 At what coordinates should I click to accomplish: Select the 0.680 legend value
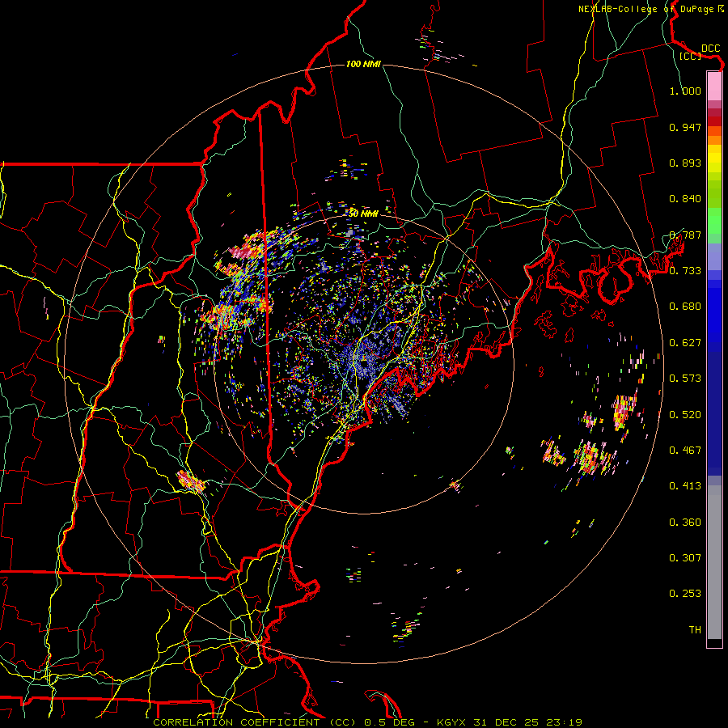tap(685, 307)
